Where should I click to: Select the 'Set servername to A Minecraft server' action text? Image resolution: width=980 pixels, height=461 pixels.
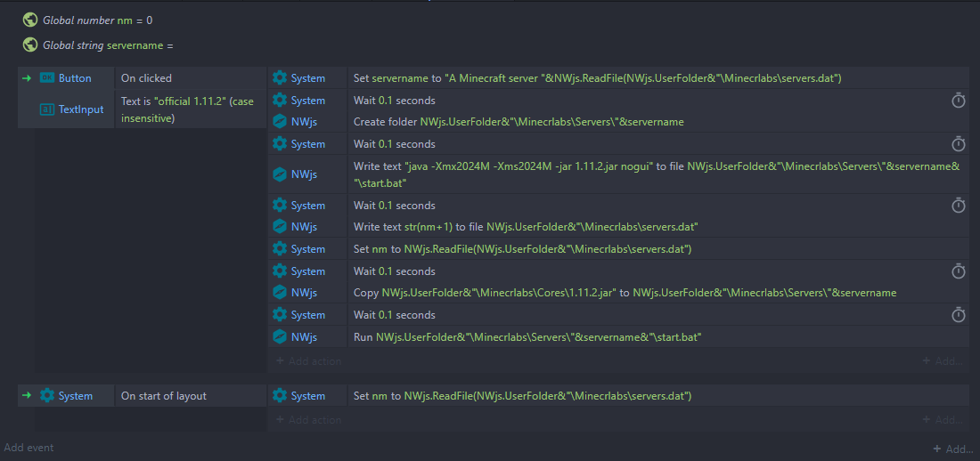(x=598, y=78)
